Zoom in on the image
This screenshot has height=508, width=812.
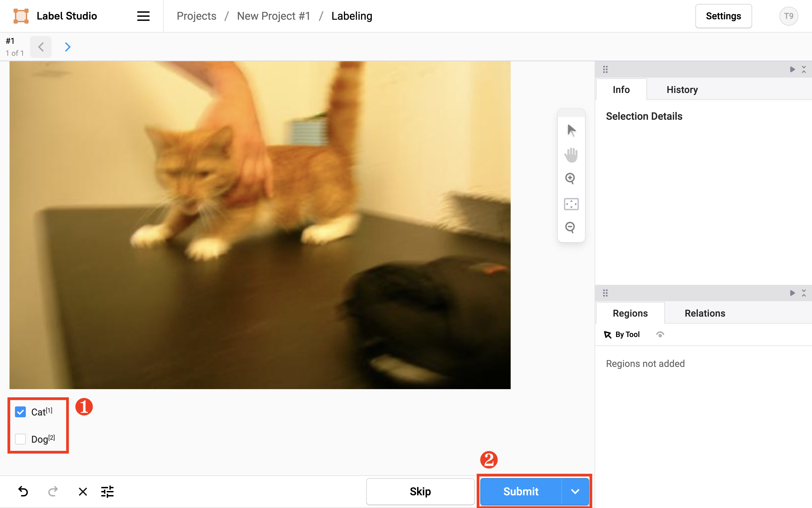570,178
